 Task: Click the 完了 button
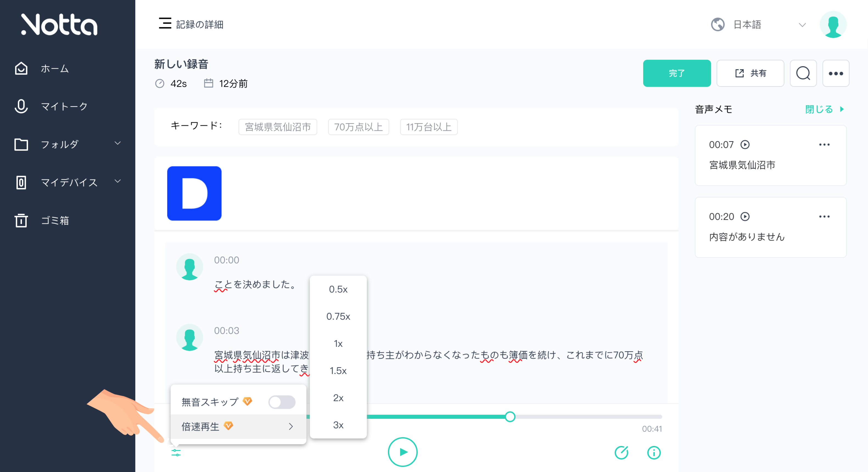(x=676, y=73)
